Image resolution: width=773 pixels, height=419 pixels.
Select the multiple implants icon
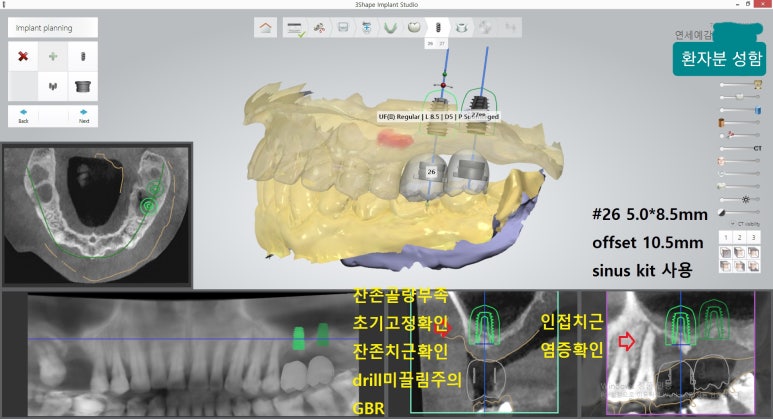[53, 86]
